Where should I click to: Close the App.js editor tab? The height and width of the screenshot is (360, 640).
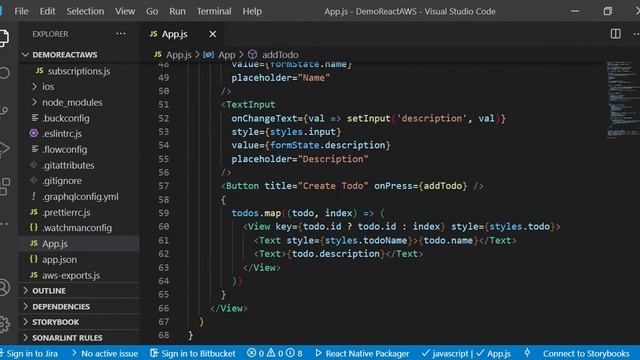point(213,34)
